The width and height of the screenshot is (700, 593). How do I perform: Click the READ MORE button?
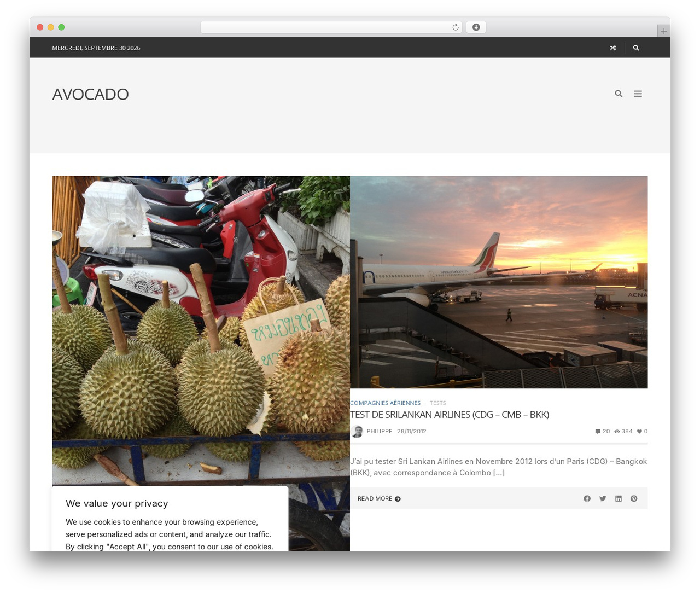click(x=379, y=499)
